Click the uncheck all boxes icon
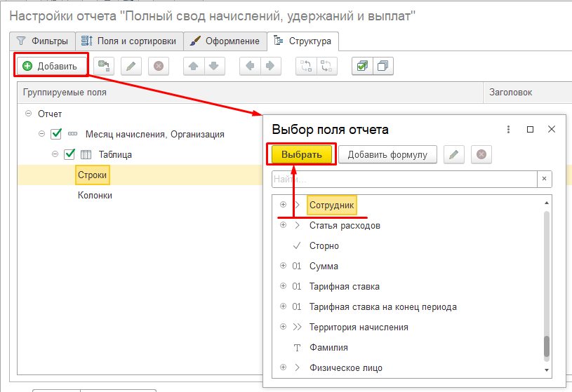 point(383,66)
